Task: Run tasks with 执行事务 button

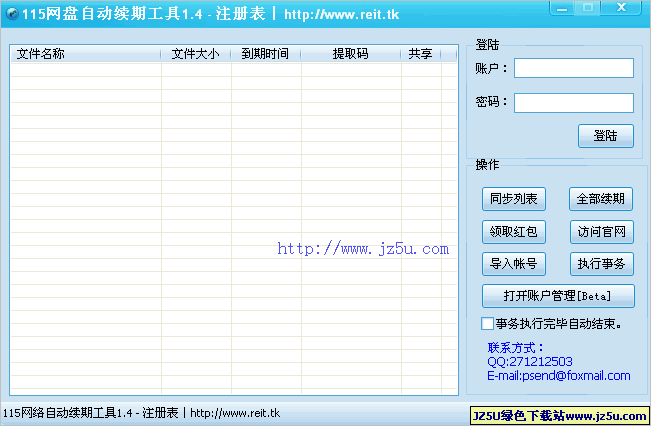Action: [x=602, y=264]
